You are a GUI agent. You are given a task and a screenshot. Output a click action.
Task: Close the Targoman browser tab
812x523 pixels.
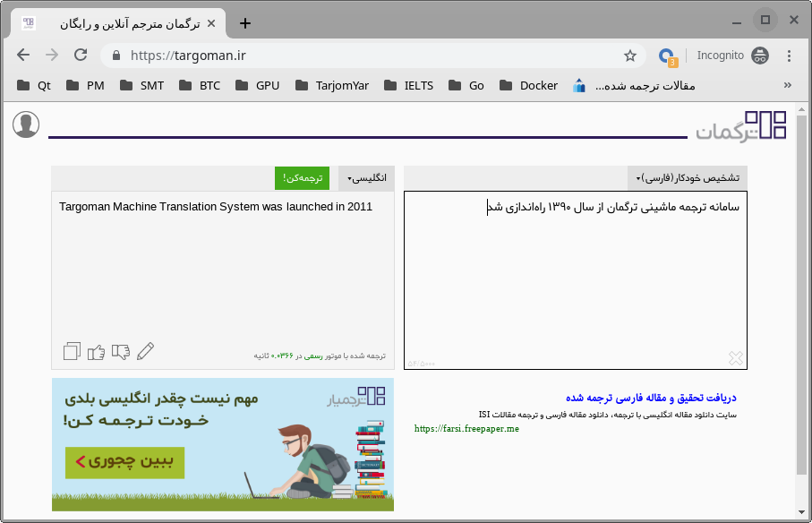pyautogui.click(x=211, y=23)
